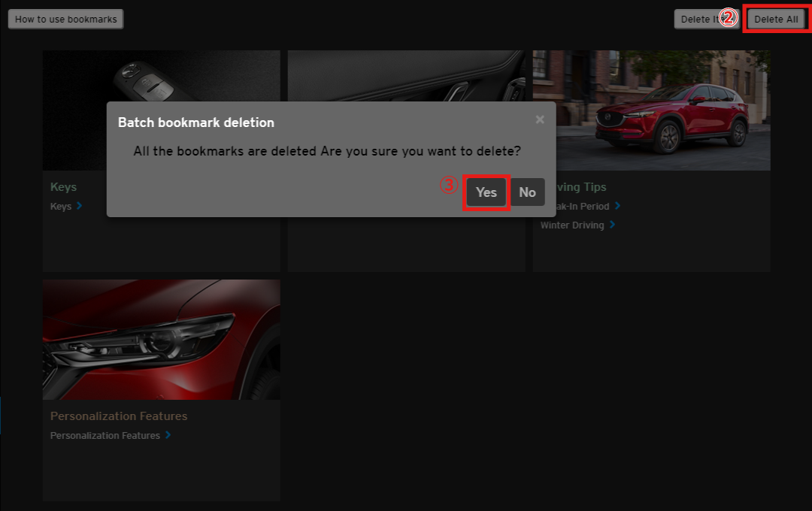Click the chevron after Break-In Period

pos(617,206)
